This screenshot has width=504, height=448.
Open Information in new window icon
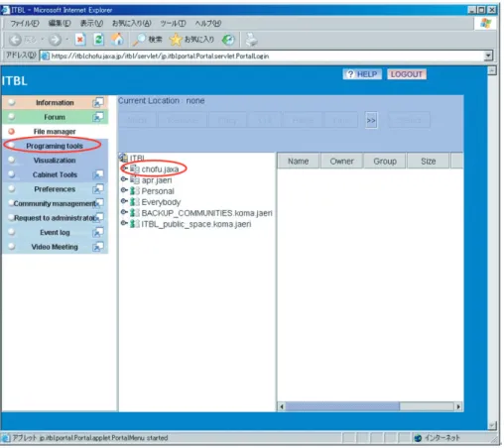click(98, 102)
